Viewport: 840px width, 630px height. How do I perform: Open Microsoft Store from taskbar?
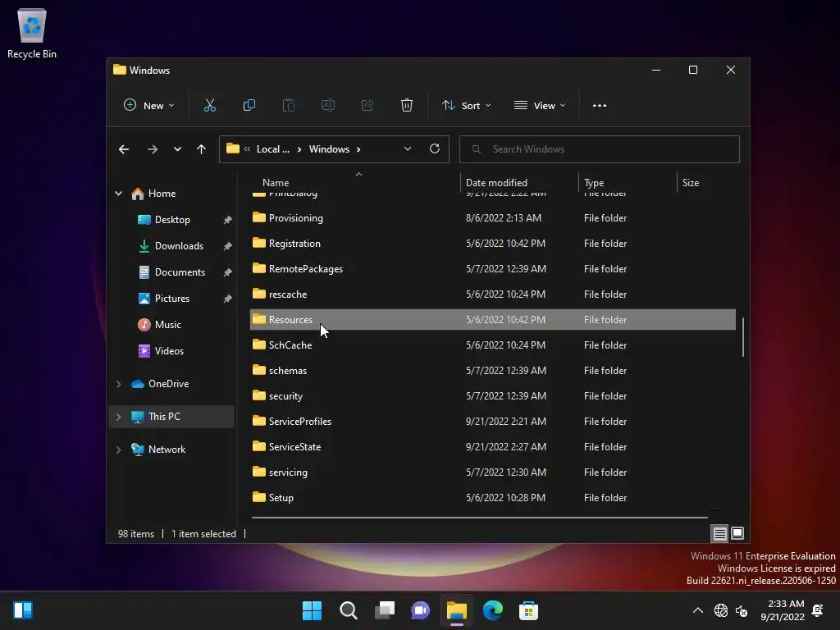click(529, 610)
